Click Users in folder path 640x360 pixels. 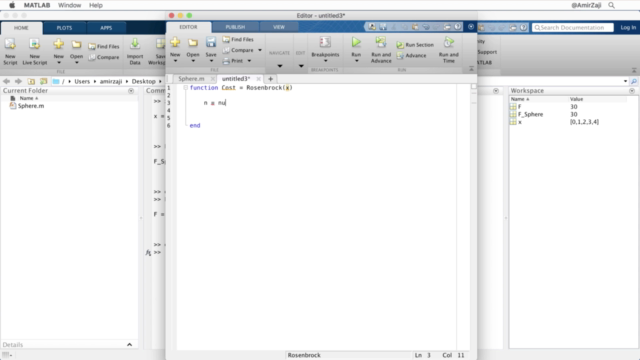82,81
